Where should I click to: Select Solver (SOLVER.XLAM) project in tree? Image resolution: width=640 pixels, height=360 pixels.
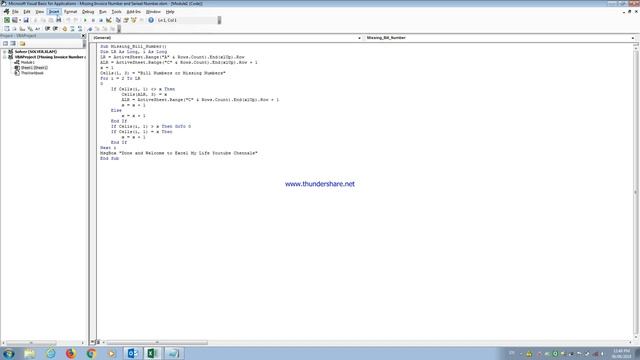click(36, 52)
